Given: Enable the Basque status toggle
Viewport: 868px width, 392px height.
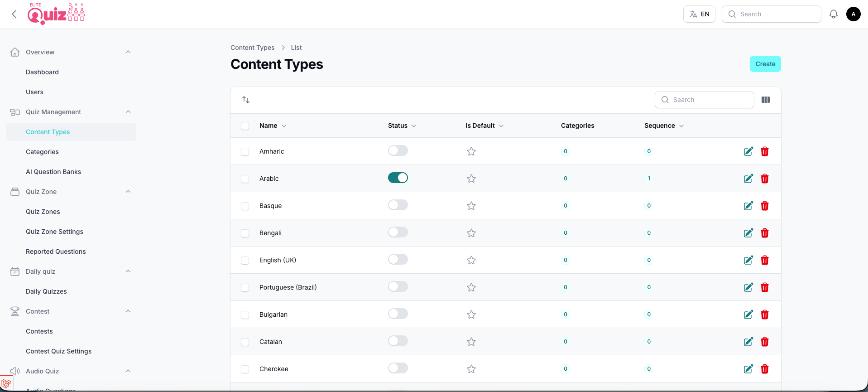Looking at the screenshot, I should pyautogui.click(x=398, y=205).
